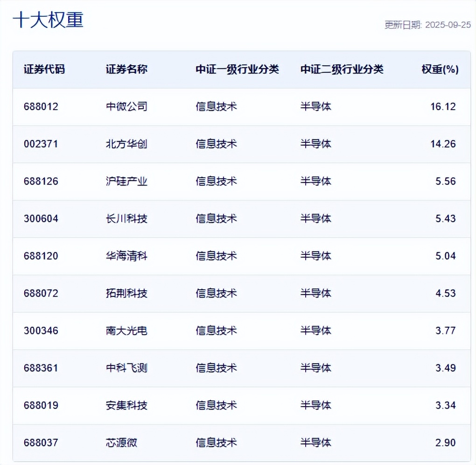Click weight value 2.90
Image resolution: width=476 pixels, height=465 pixels.
click(446, 443)
